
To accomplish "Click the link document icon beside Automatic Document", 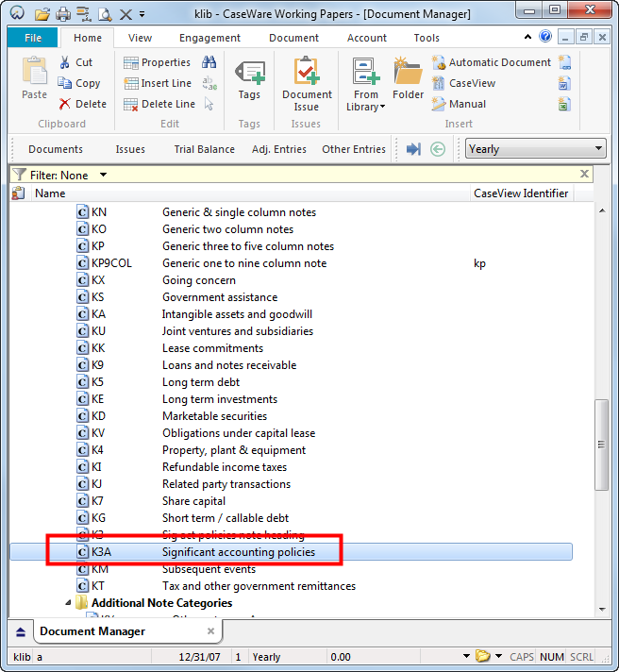I will coord(564,62).
